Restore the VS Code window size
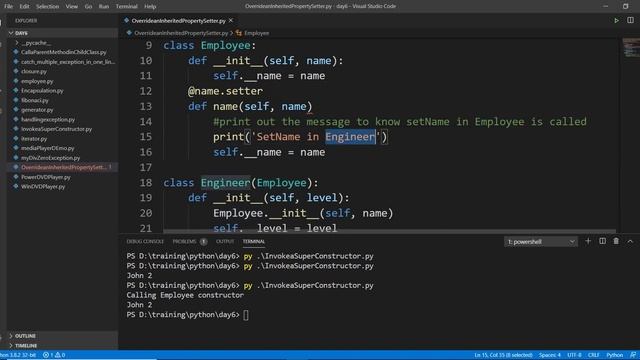The width and height of the screenshot is (640, 360). pos(625,6)
